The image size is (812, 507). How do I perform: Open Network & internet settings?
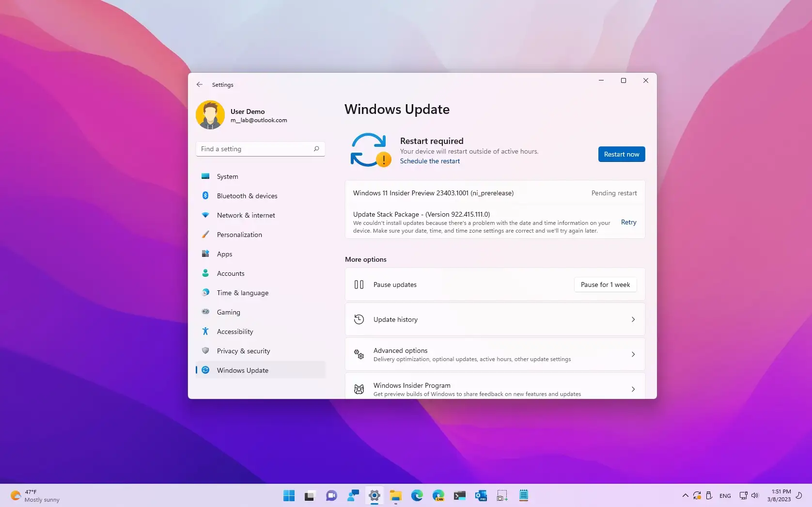(260, 215)
